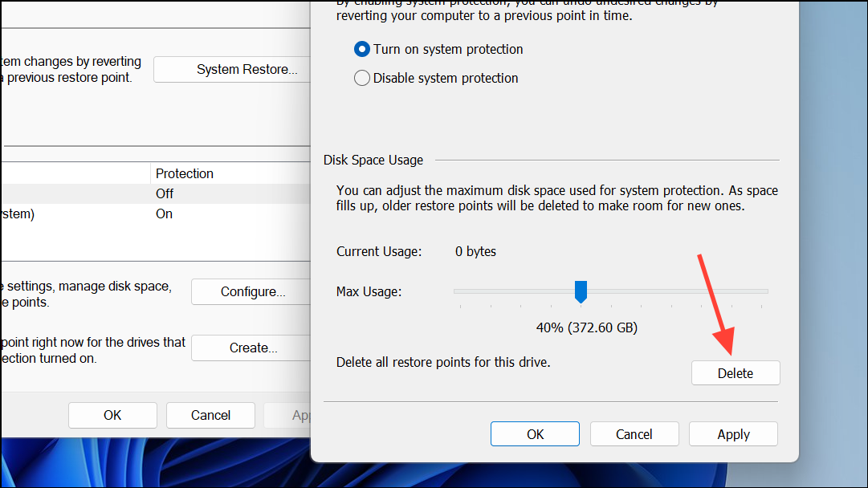Screen dimensions: 868x488
Task: Click the Max Usage slider handle
Action: click(x=581, y=291)
